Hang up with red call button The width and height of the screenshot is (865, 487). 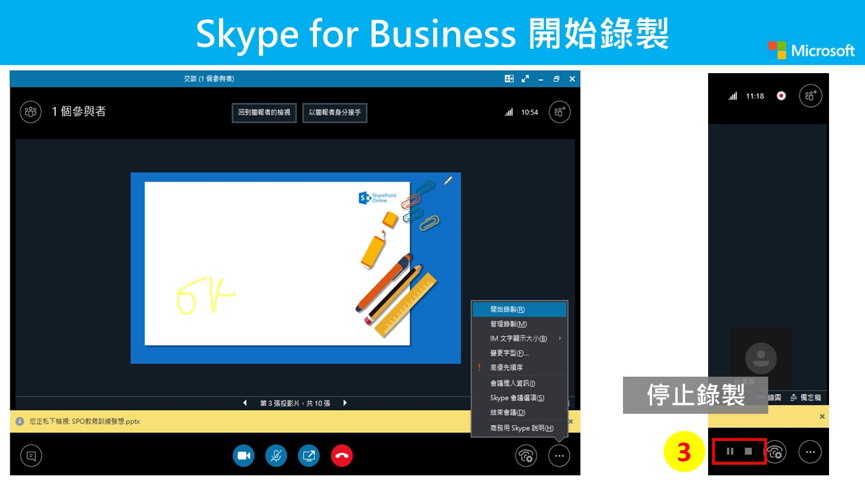[341, 456]
